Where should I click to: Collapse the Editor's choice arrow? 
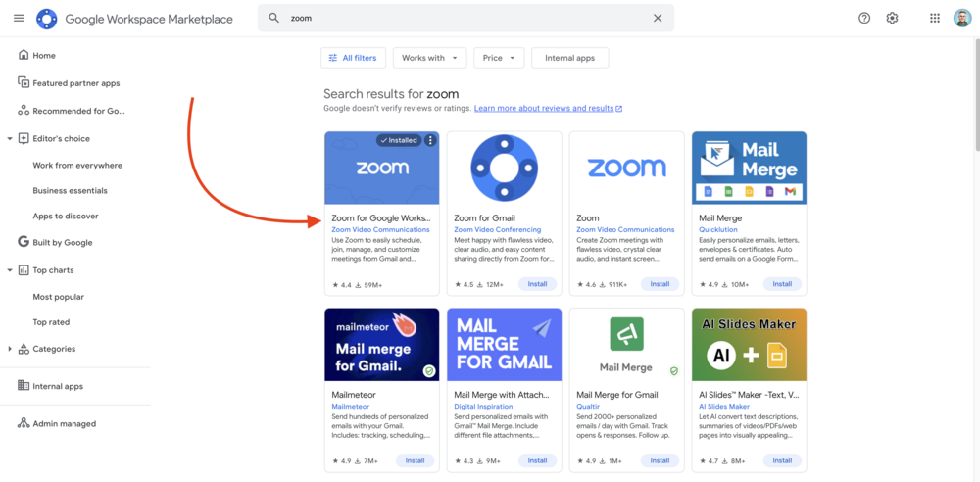coord(10,139)
